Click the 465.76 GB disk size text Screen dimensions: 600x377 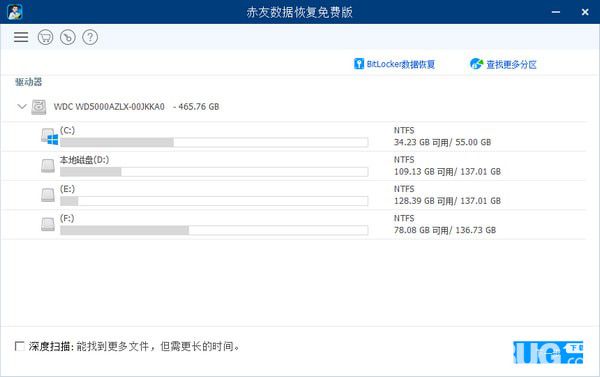[x=199, y=107]
